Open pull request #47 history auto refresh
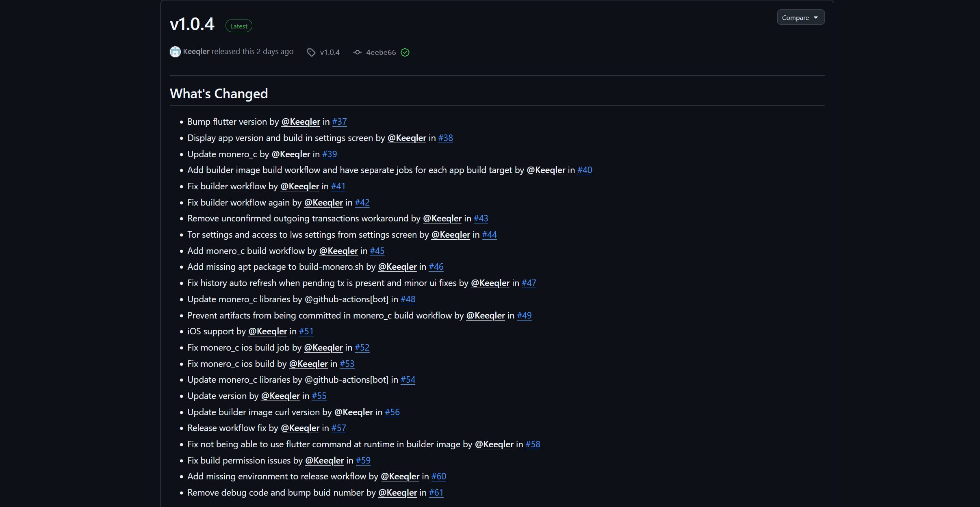980x507 pixels. pos(529,283)
